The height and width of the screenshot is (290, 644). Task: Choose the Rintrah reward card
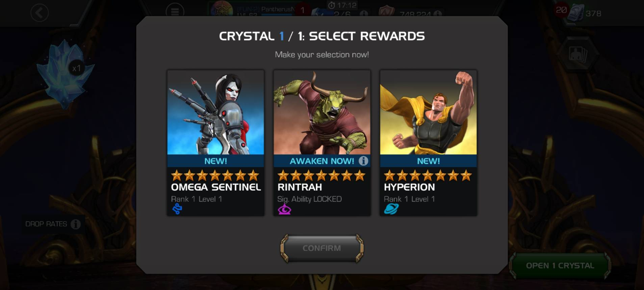pos(322,143)
